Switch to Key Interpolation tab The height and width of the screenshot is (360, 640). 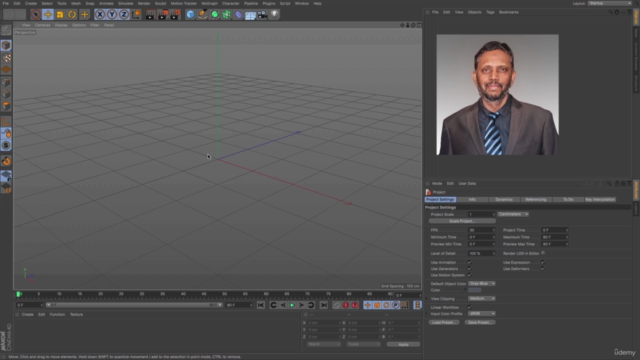(x=600, y=200)
